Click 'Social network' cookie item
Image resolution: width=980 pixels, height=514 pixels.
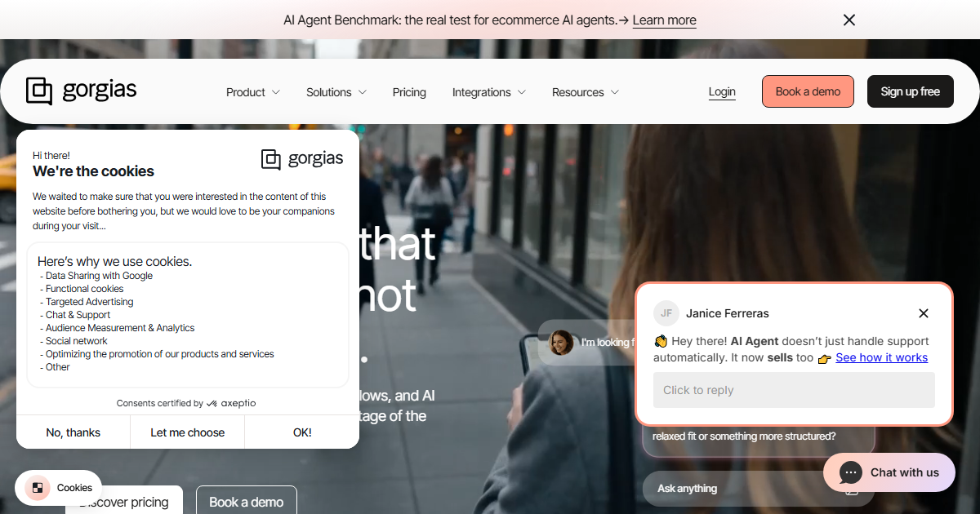point(77,341)
